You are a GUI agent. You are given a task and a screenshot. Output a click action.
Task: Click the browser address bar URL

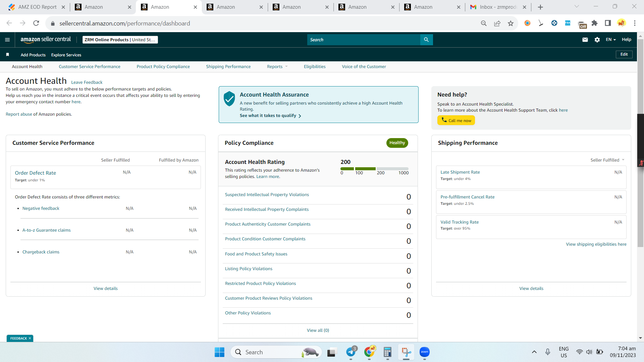pos(125,23)
